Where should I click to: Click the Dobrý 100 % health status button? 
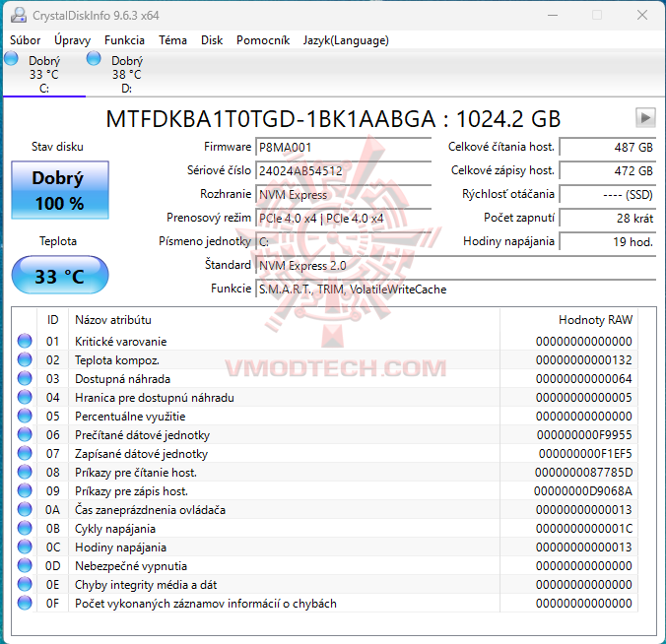tap(60, 190)
